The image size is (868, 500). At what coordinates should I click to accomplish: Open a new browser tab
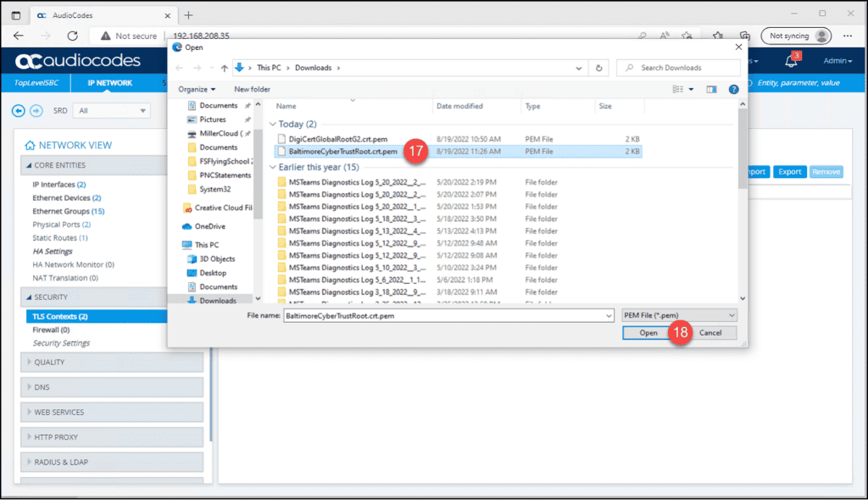pos(188,15)
